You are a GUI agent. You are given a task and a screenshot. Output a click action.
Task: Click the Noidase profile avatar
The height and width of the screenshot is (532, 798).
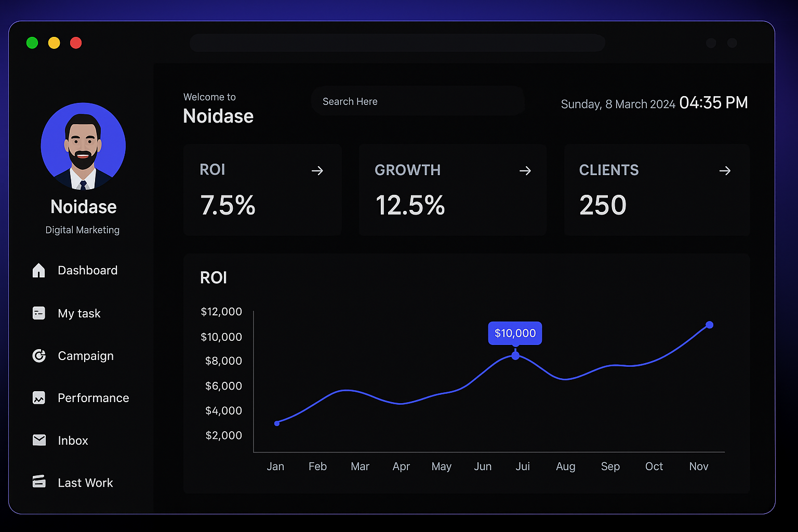tap(83, 146)
